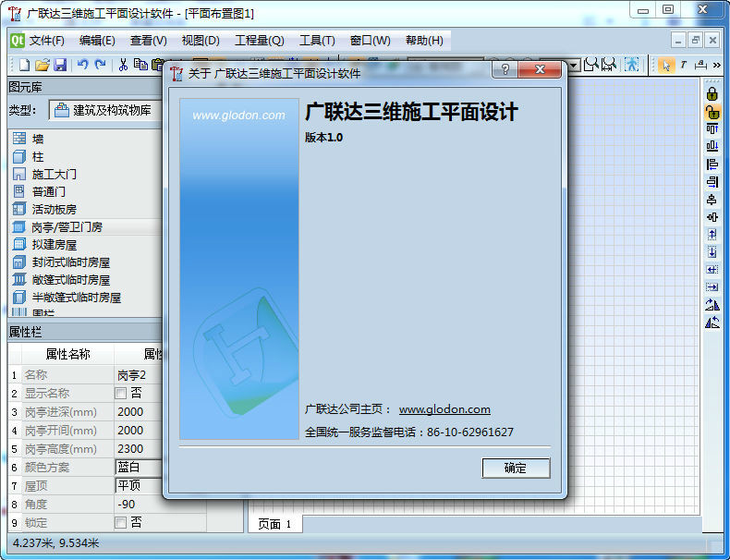The height and width of the screenshot is (560, 730).
Task: Switch to the 页面 1 tab
Action: [x=274, y=524]
